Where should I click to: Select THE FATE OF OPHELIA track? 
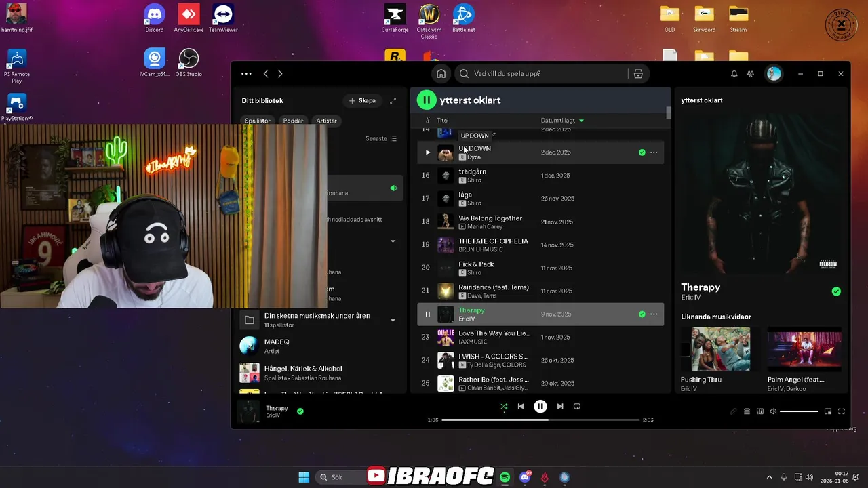540,245
